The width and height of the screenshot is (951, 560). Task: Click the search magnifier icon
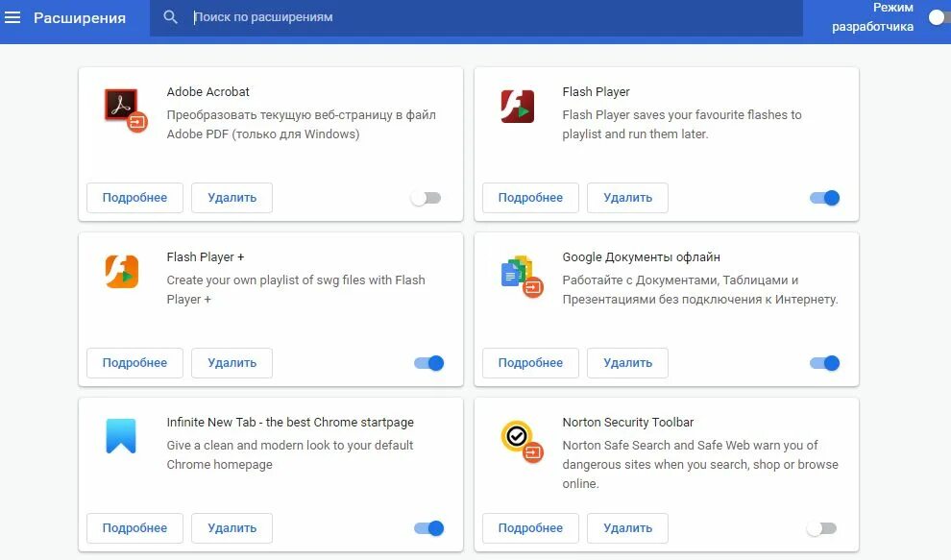click(171, 17)
